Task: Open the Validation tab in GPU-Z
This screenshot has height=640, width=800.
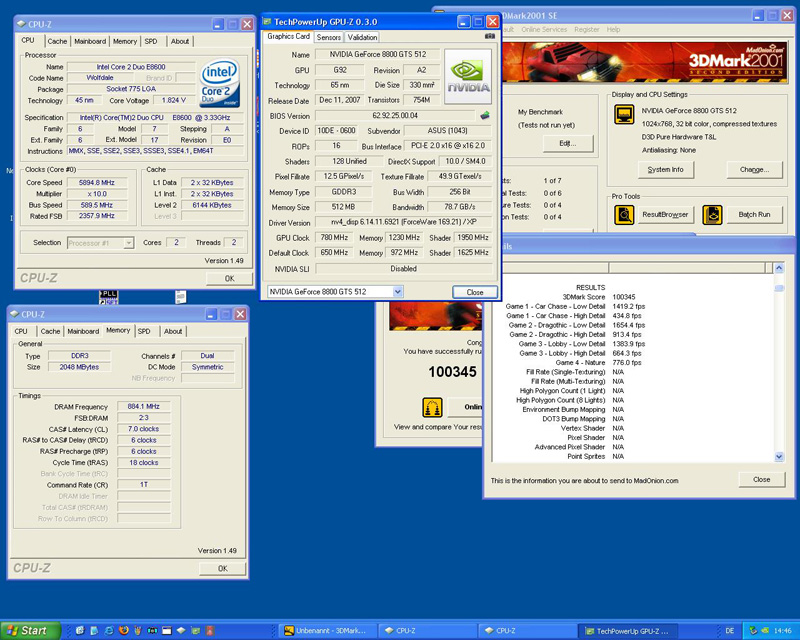Action: (x=362, y=37)
